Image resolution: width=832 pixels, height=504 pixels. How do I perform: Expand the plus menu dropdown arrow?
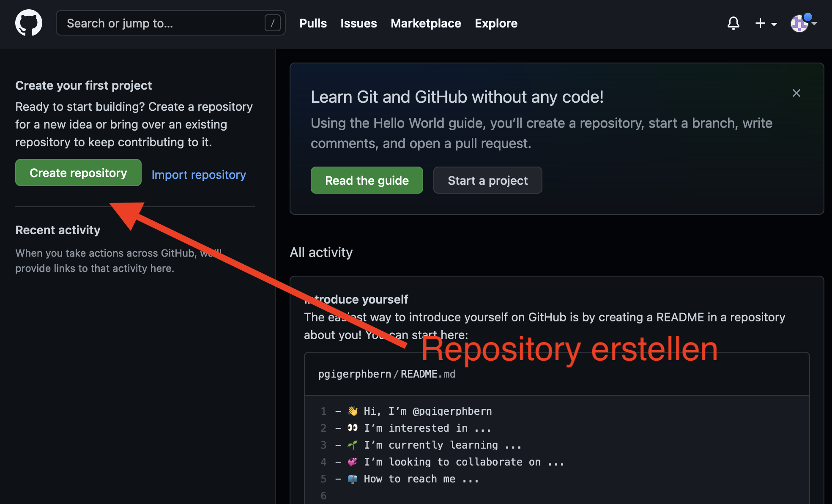[774, 24]
